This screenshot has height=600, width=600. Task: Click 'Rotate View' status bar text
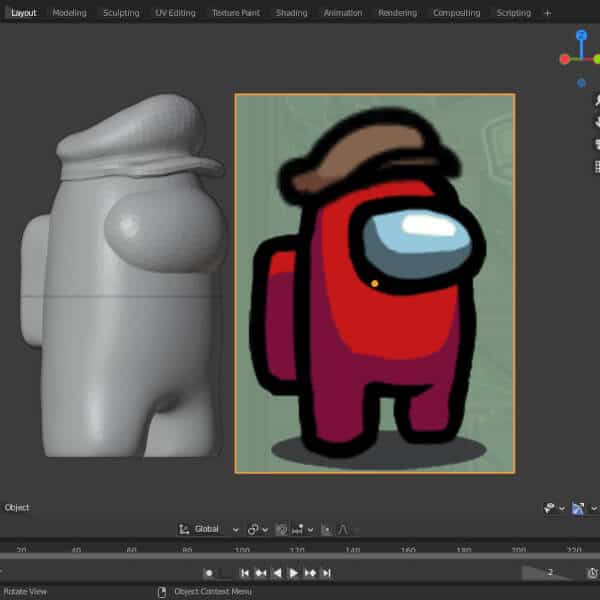(x=25, y=592)
